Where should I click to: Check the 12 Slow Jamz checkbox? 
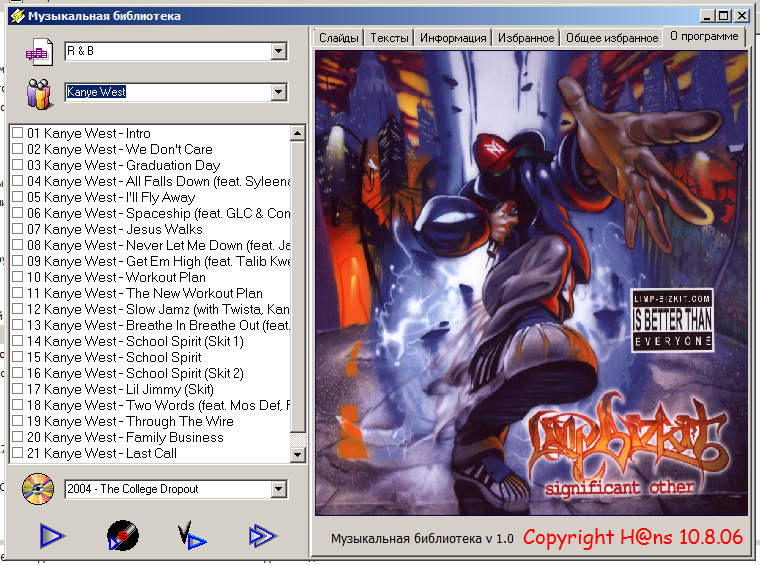pos(17,309)
